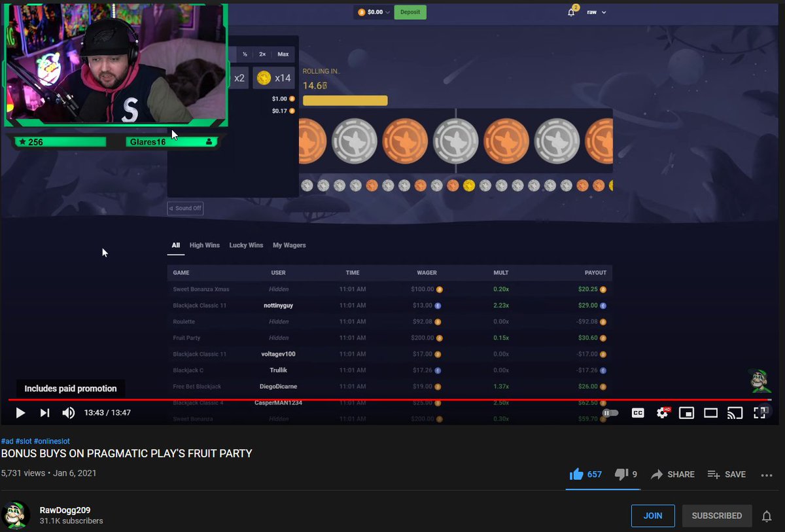Click the video title text

[126, 453]
